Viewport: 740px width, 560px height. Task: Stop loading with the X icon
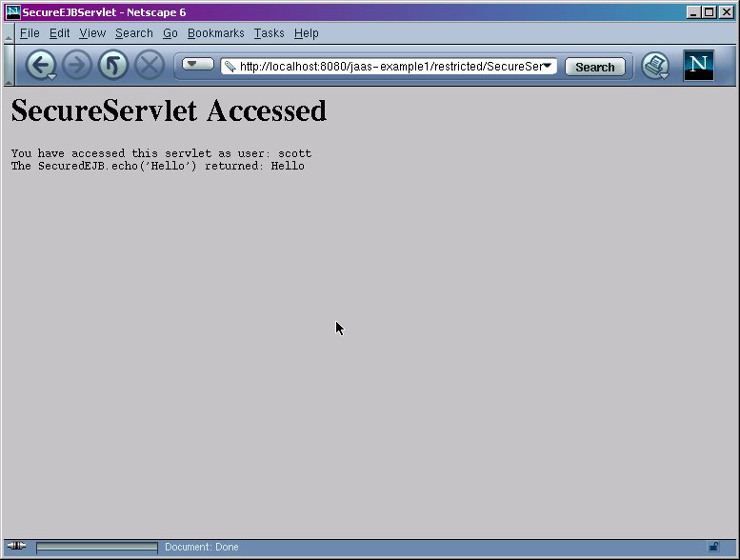150,65
